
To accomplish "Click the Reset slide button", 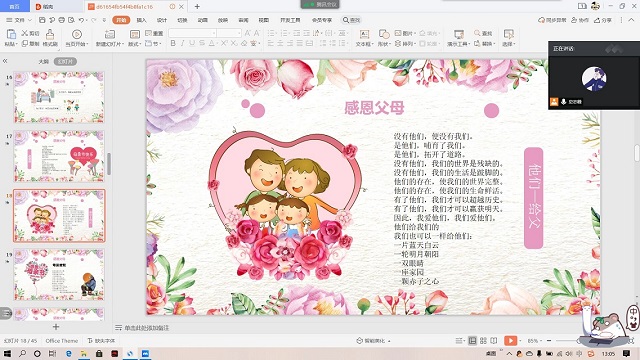I will (x=154, y=33).
